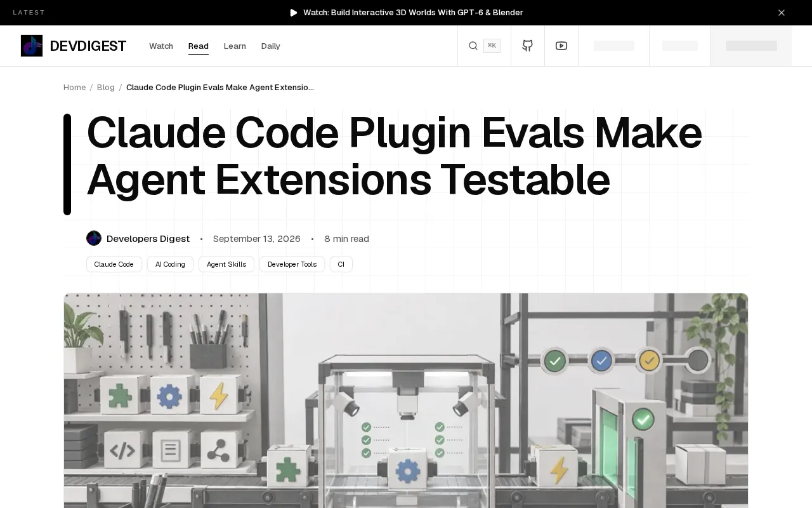Select the Developer Tools tag
The width and height of the screenshot is (812, 508).
pyautogui.click(x=292, y=264)
